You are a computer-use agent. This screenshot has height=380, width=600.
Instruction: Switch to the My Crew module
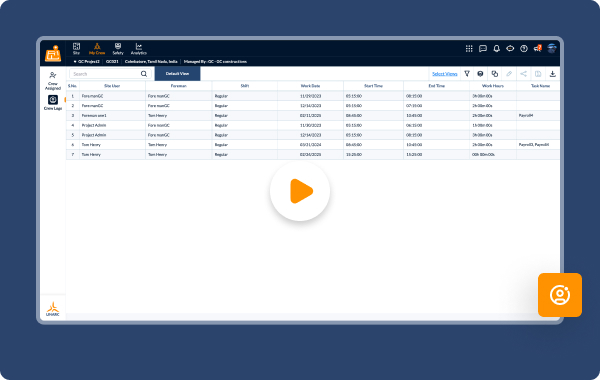[x=97, y=49]
